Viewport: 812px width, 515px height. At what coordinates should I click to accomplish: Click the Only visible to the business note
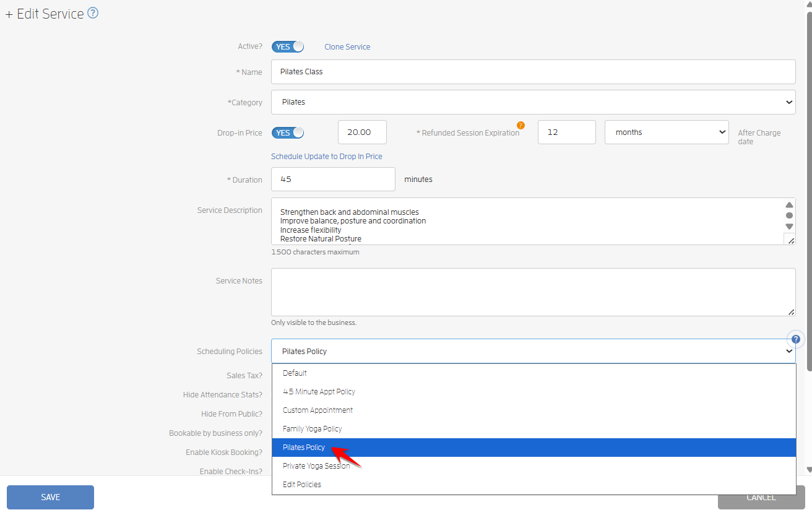point(314,322)
